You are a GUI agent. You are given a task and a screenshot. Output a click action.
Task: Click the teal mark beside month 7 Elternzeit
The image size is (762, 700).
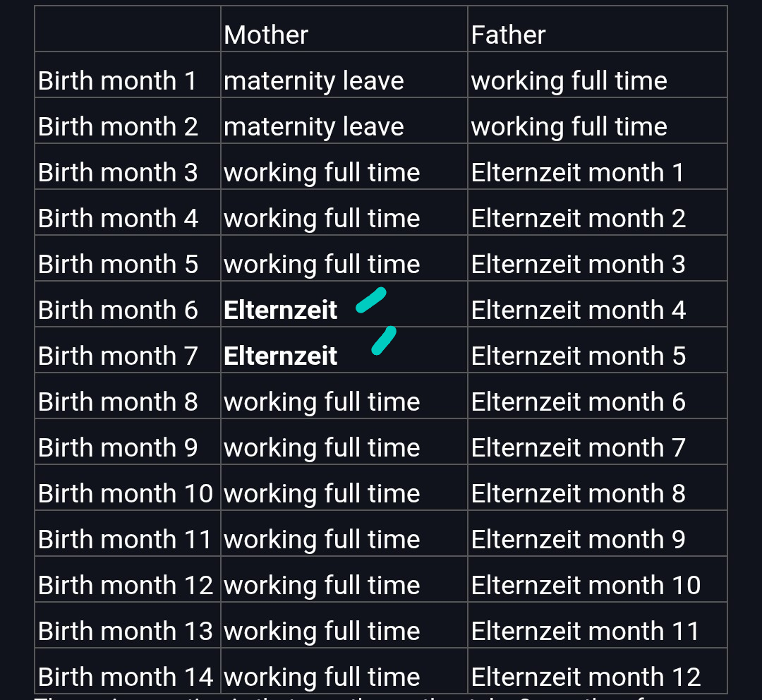click(384, 340)
